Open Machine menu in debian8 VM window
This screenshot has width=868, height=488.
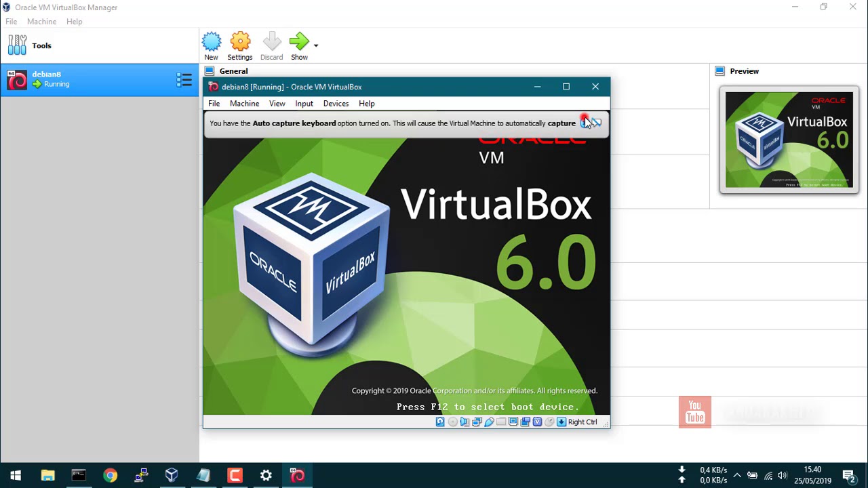[244, 104]
